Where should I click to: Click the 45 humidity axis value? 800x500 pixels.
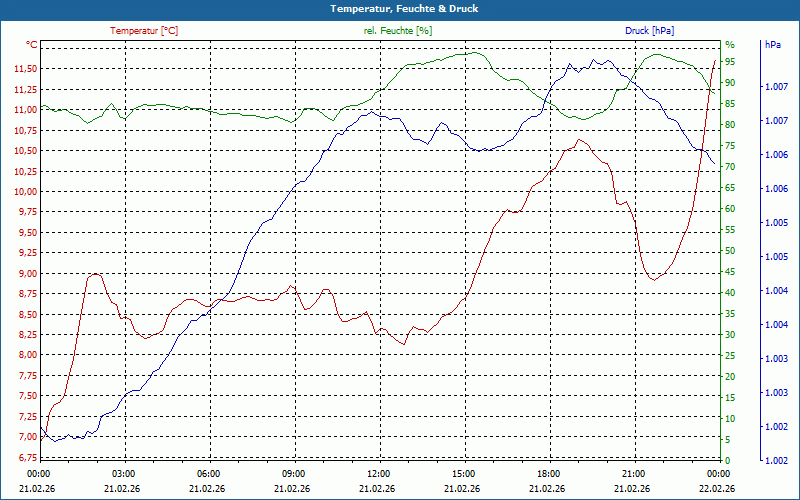731,271
